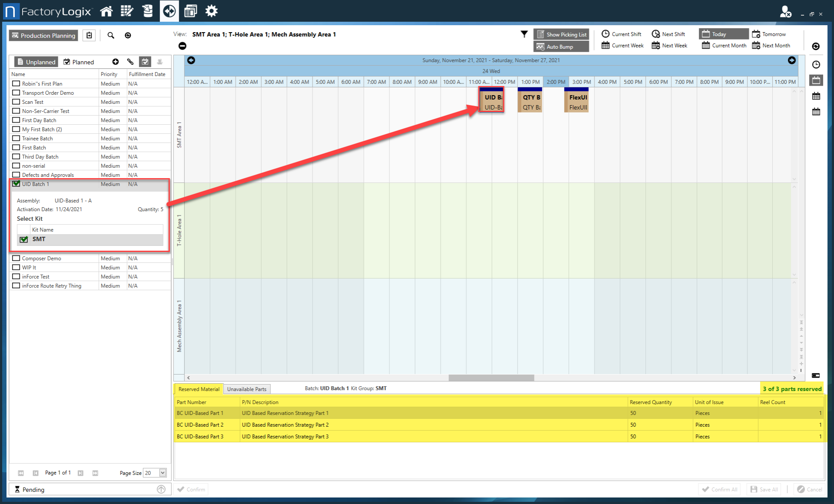
Task: Click the Show Picking List button
Action: click(561, 34)
